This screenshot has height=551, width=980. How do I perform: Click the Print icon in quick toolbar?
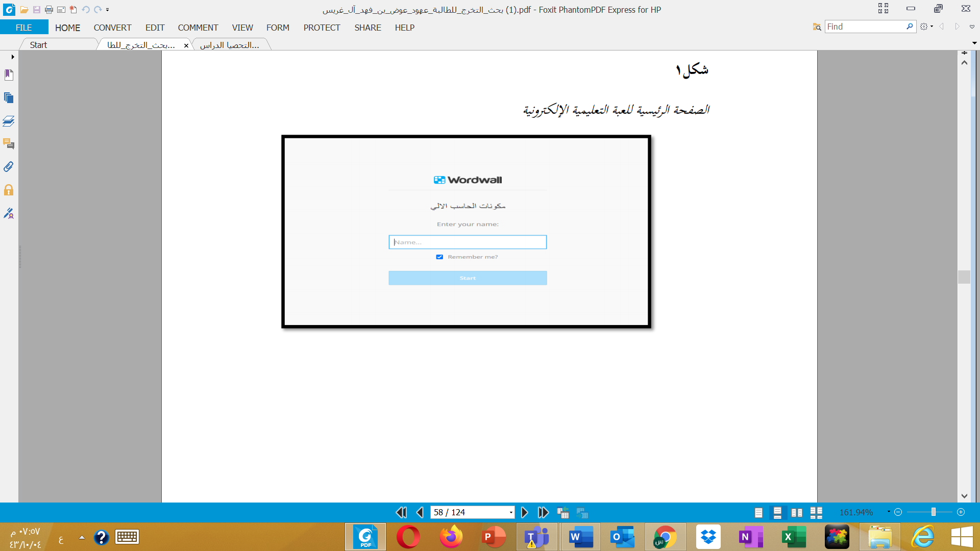tap(49, 10)
